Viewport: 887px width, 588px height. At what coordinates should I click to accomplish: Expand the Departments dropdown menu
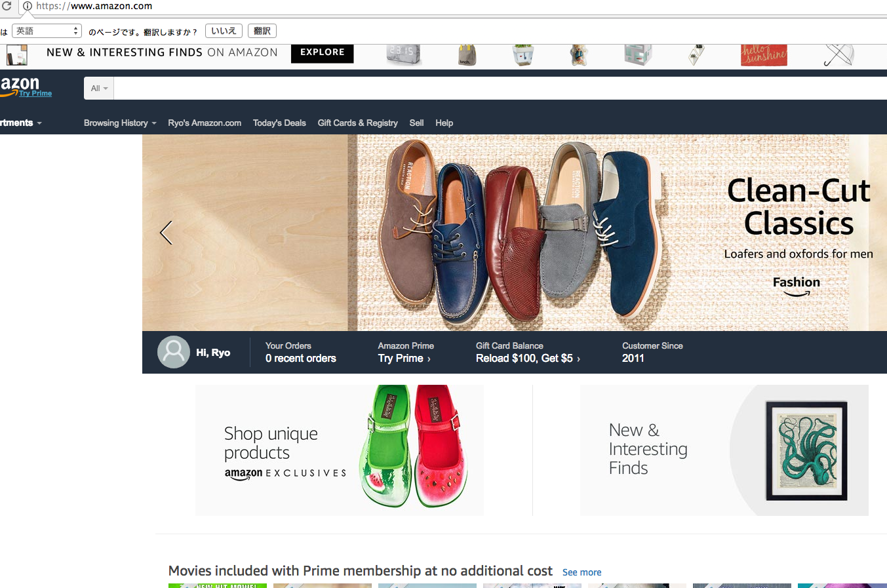20,123
